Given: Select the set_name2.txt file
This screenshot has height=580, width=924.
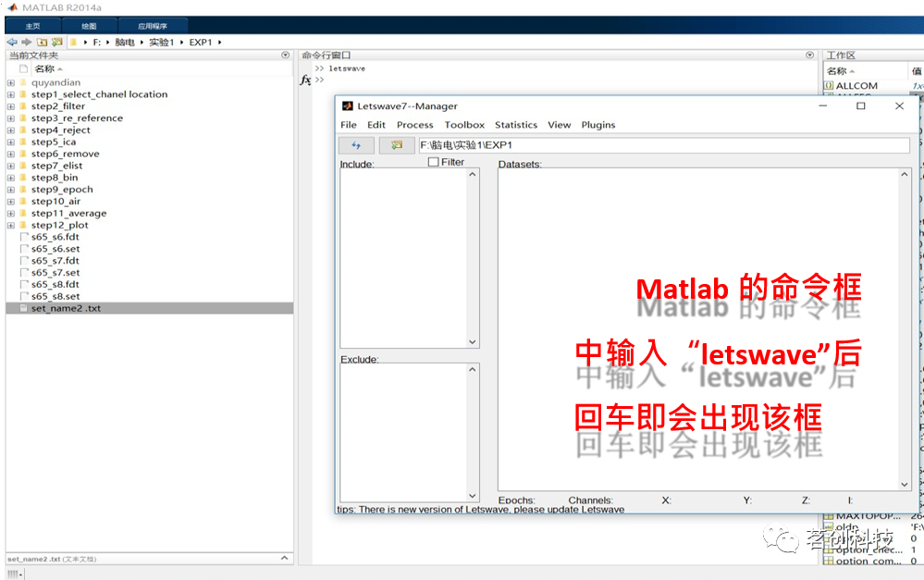Looking at the screenshot, I should coord(63,308).
